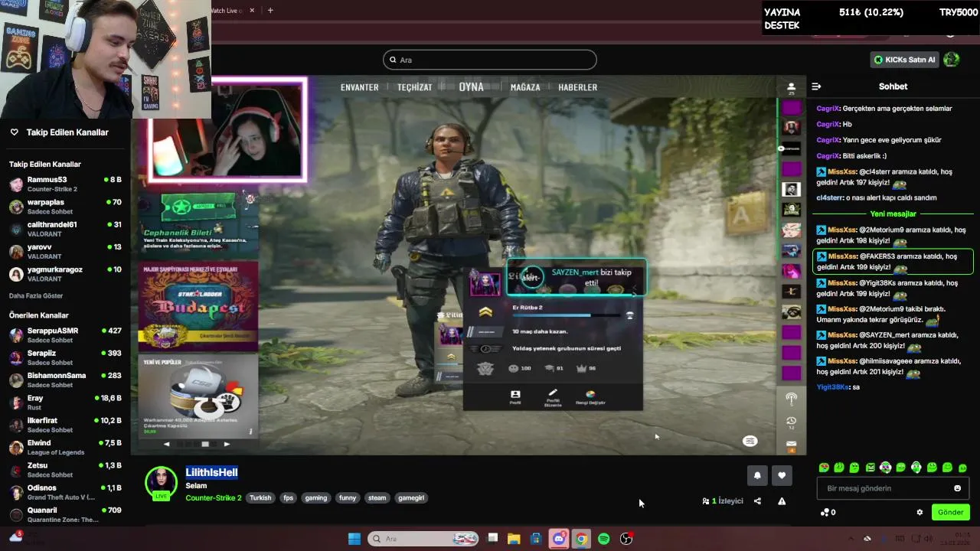Click the heart icon beside Takip Edilen Kanallar
The width and height of the screenshot is (980, 551).
(14, 132)
